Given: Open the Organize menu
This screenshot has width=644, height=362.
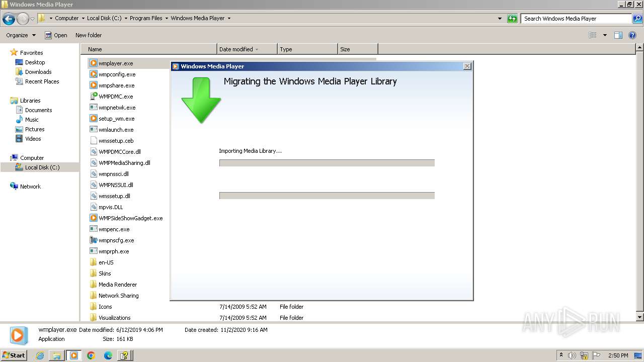Looking at the screenshot, I should tap(21, 35).
